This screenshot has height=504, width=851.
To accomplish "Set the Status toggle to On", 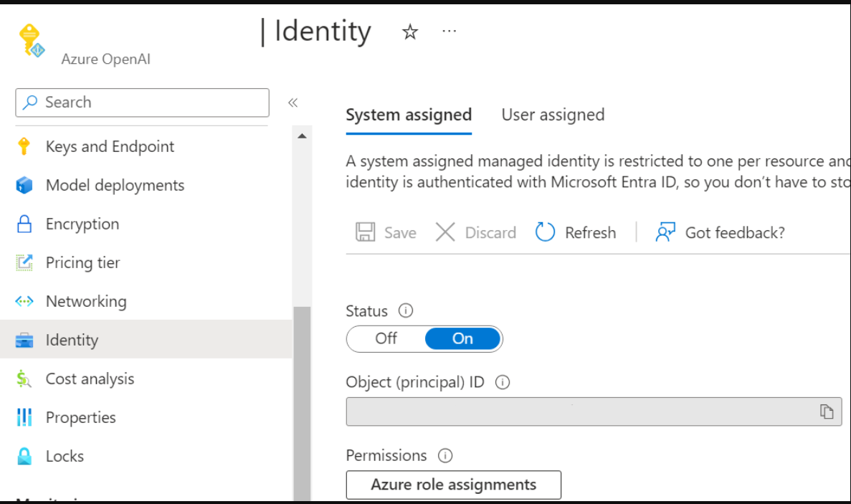I will click(x=462, y=338).
